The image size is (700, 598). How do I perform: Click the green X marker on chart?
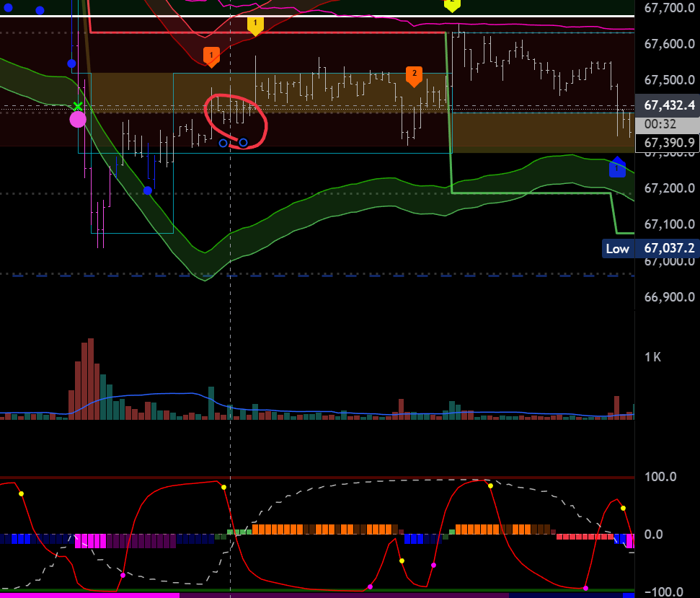(x=78, y=107)
